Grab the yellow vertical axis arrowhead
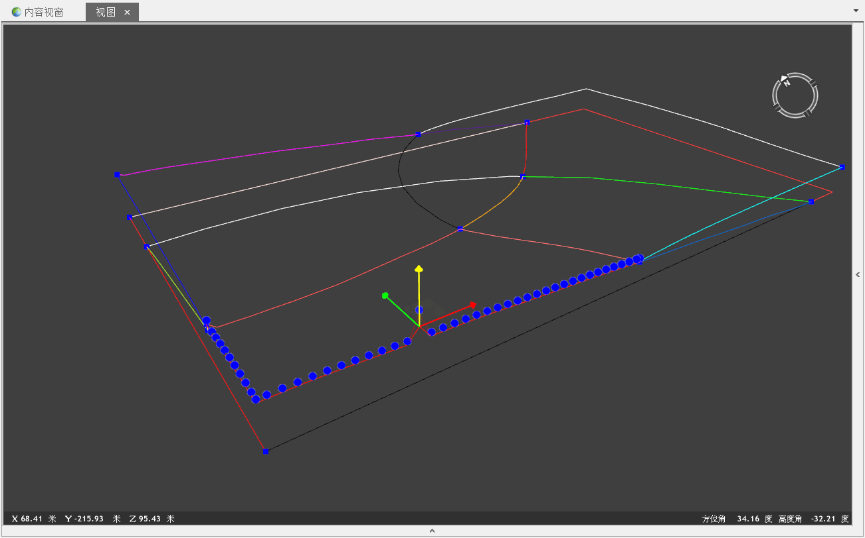 (x=419, y=269)
